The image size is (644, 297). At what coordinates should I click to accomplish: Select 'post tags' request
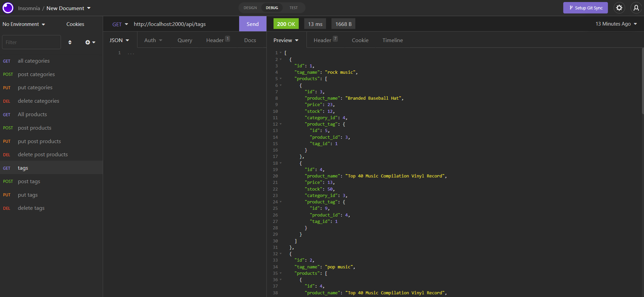coord(51,181)
